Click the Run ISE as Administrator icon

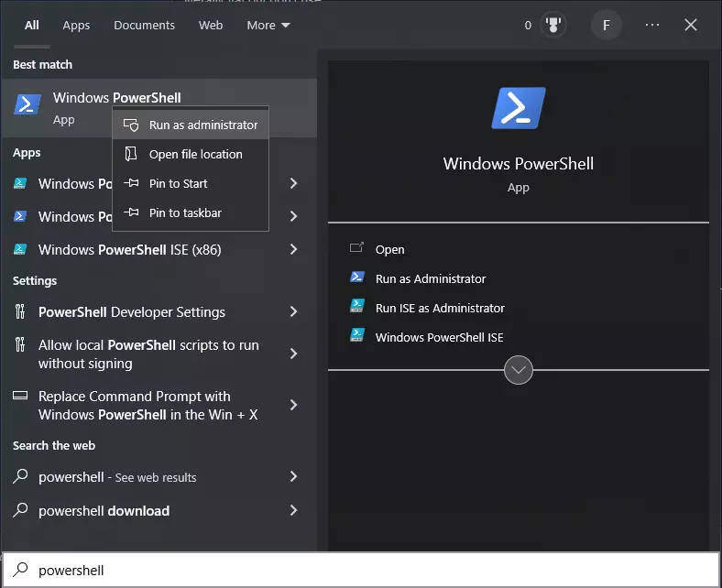(x=357, y=308)
